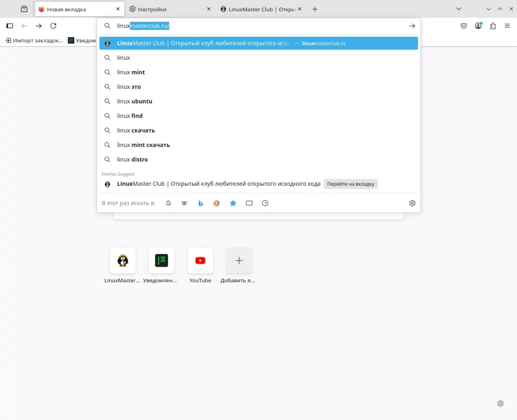Select the Новая вкладка tab
The image size is (517, 420).
click(80, 9)
